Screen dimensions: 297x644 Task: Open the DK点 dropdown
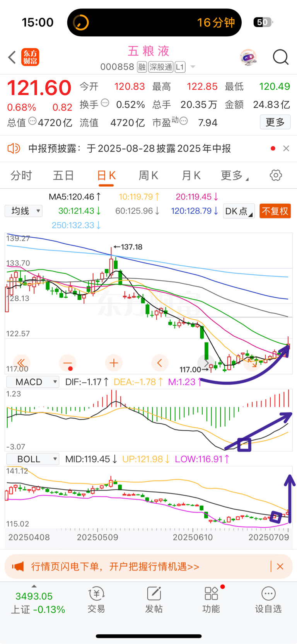pyautogui.click(x=239, y=211)
